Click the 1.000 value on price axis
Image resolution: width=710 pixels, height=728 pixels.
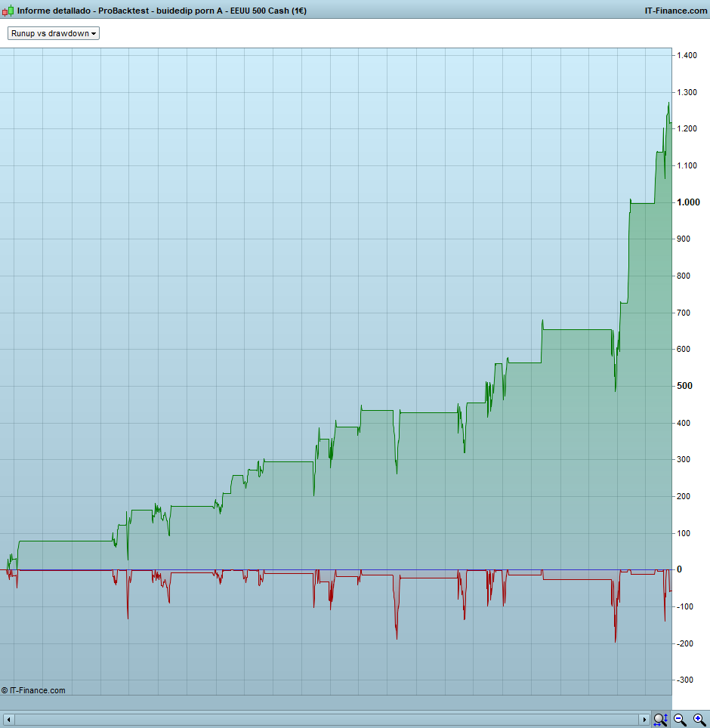coord(688,202)
